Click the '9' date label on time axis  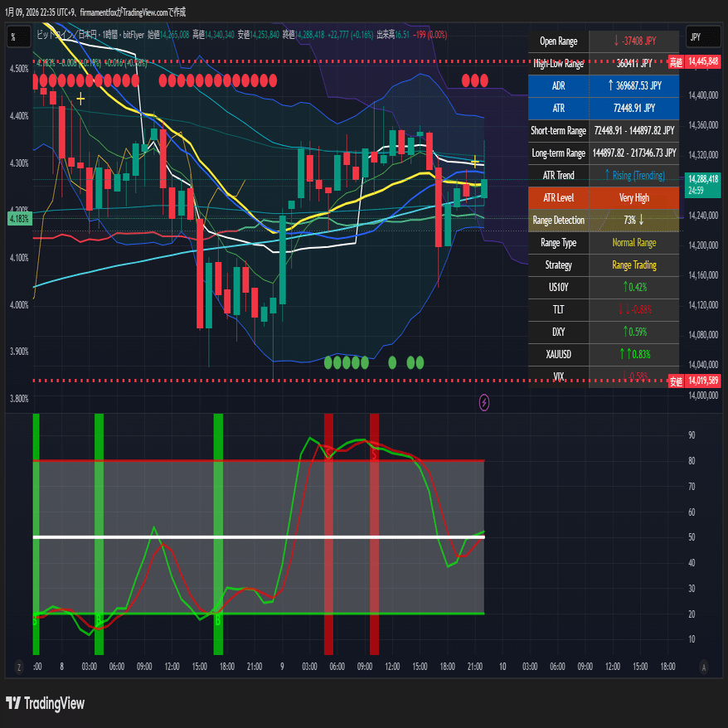pyautogui.click(x=282, y=667)
